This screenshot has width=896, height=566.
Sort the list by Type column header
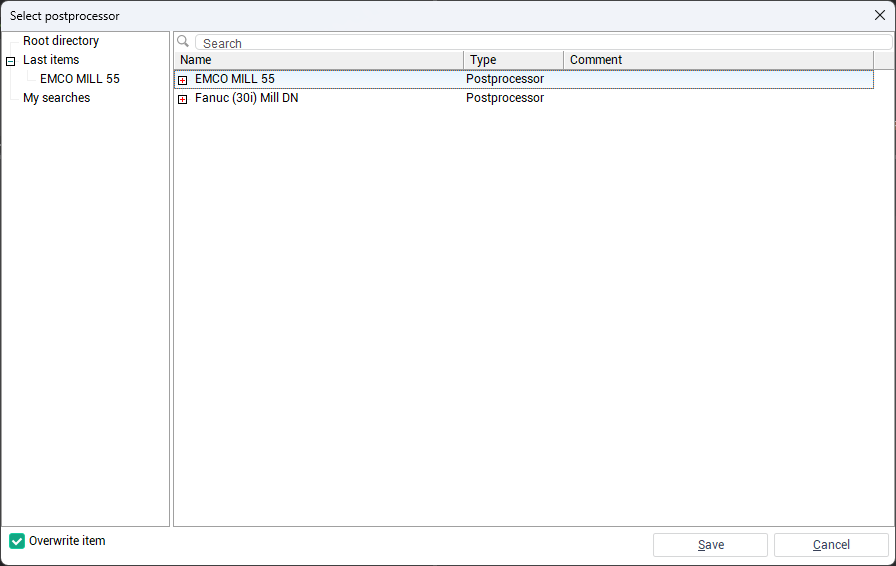pyautogui.click(x=512, y=60)
